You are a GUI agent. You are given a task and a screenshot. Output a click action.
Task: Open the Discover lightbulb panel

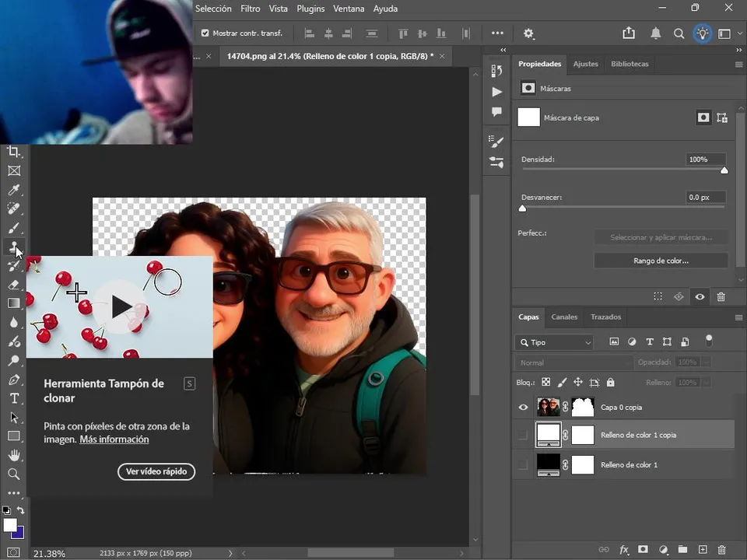coord(702,33)
